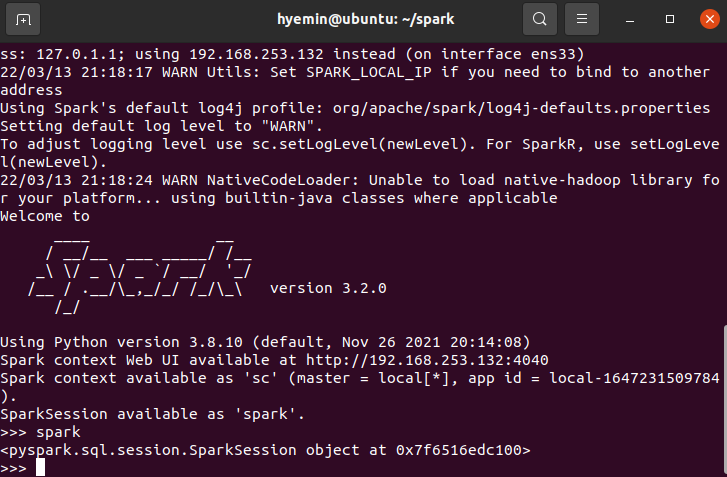Click the text 'version 3.2.0'
The width and height of the screenshot is (727, 477).
[328, 288]
